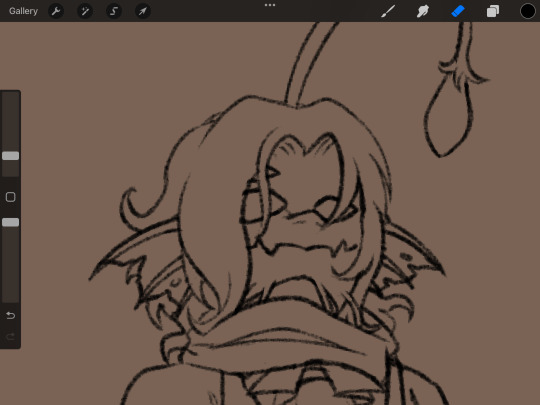Select the Eraser tool
This screenshot has height=405, width=540.
coord(458,11)
